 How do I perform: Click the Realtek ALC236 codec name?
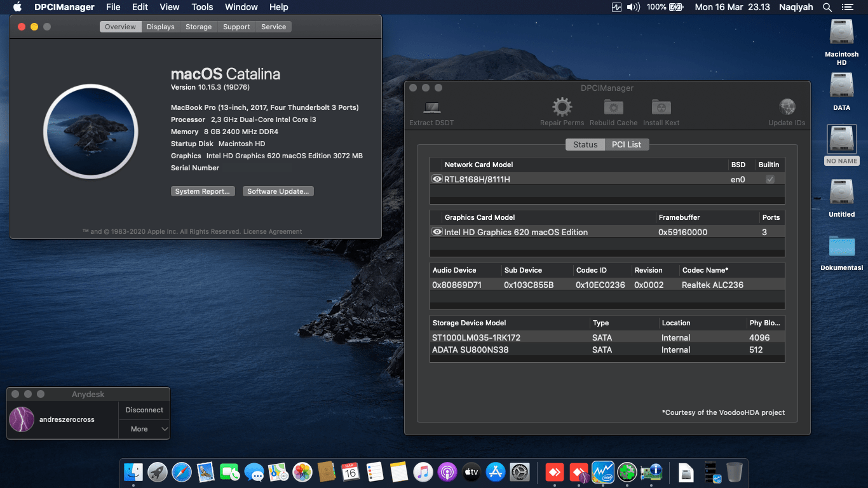(x=713, y=285)
